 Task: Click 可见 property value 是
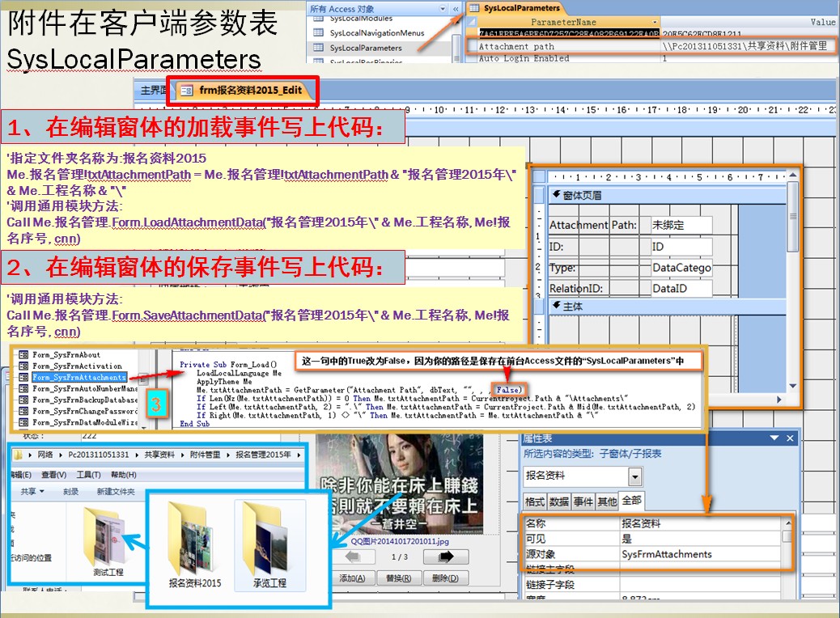[700, 539]
